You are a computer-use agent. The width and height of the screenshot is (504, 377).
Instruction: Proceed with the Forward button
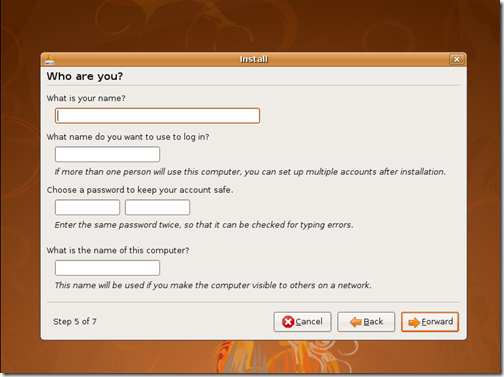click(x=430, y=322)
